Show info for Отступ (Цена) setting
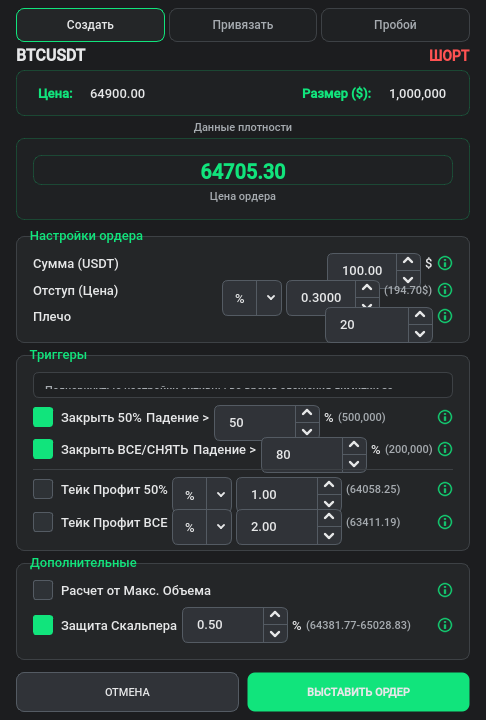 click(x=445, y=290)
